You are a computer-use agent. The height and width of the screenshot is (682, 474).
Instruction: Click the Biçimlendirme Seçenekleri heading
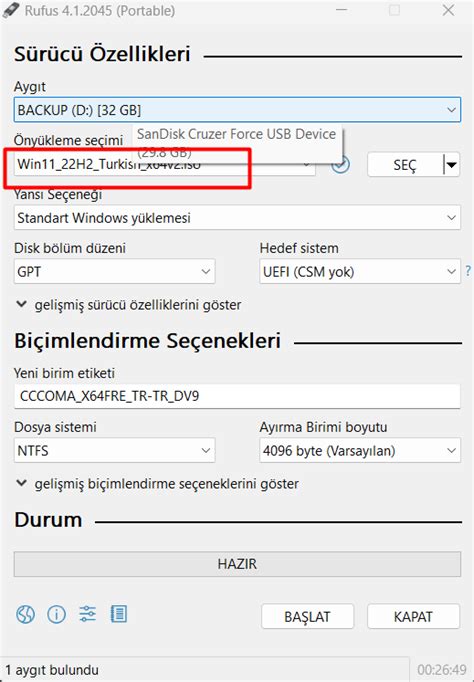[147, 341]
